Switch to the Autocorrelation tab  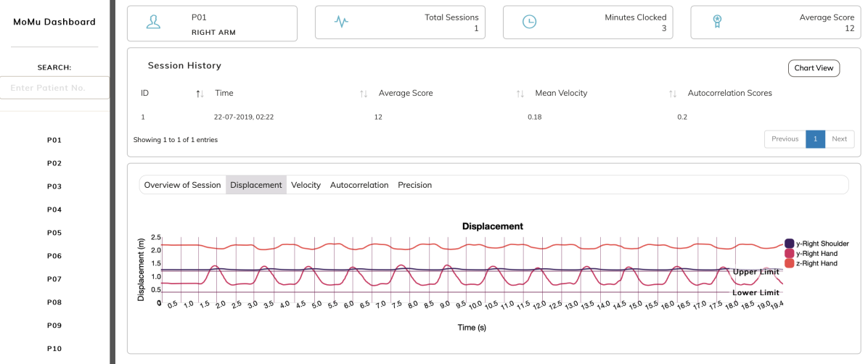359,185
